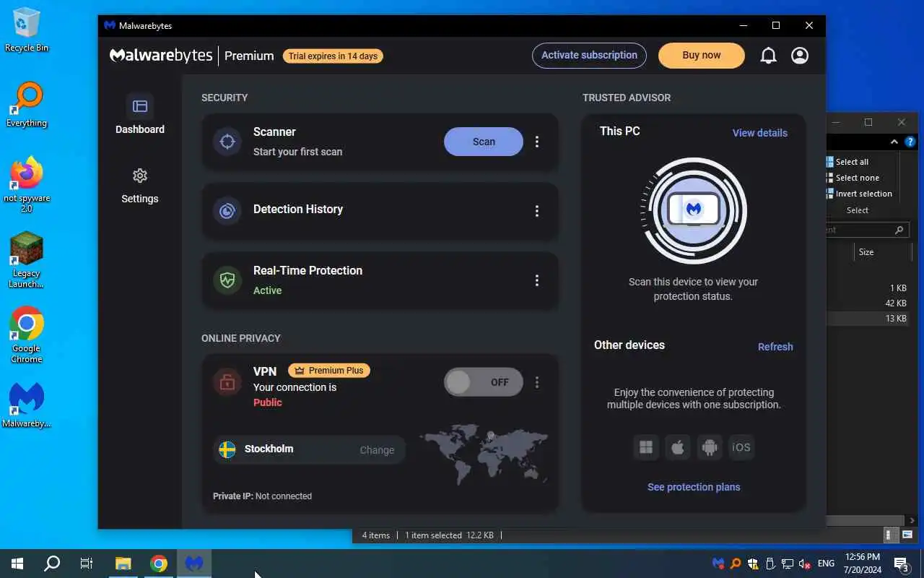Screen dimensions: 924x578
Task: Click the Scan button
Action: (x=484, y=142)
